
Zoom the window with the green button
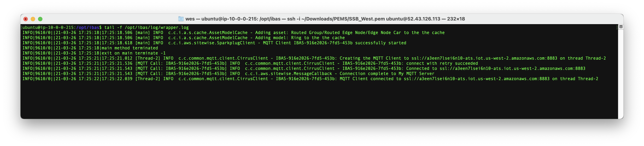(40, 19)
